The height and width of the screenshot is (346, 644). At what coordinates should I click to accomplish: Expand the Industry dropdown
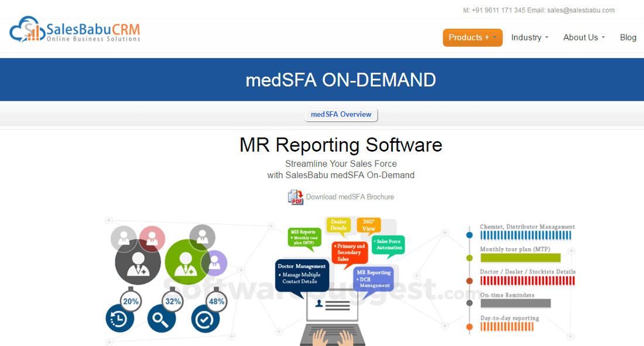pos(529,37)
